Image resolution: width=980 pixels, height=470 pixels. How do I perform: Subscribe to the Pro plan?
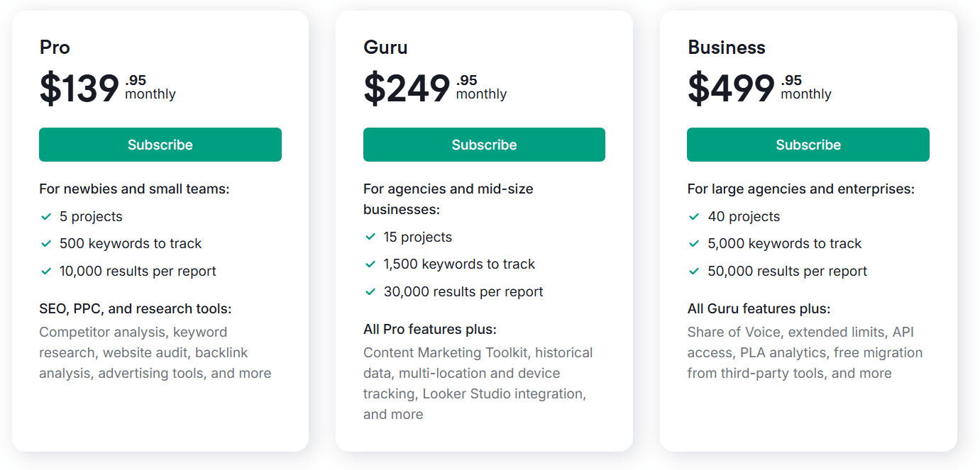[160, 144]
